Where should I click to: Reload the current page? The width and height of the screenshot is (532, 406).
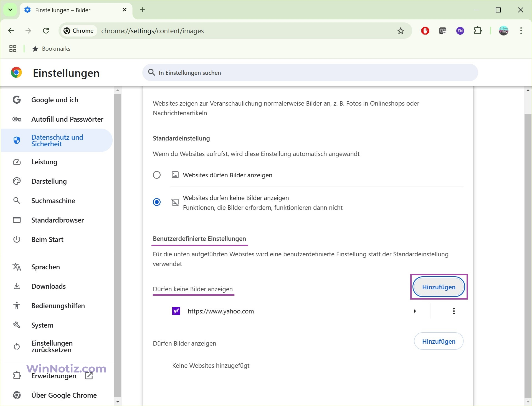[x=46, y=31]
